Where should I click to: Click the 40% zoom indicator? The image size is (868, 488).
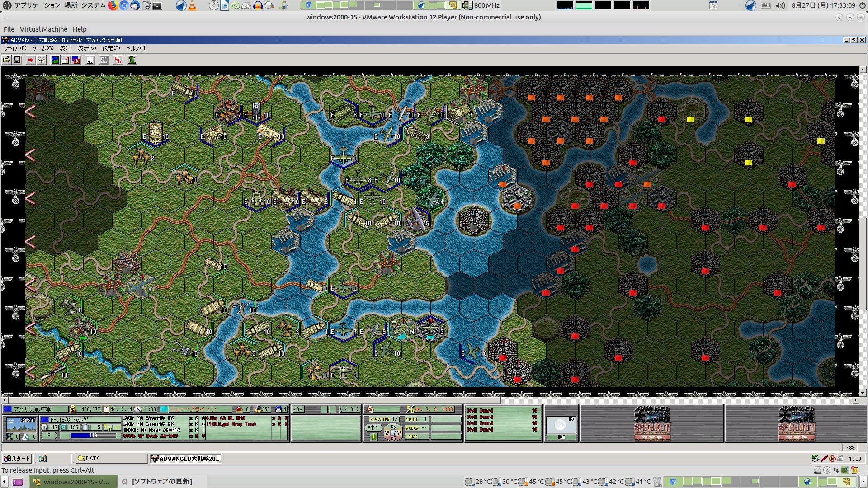[x=298, y=409]
